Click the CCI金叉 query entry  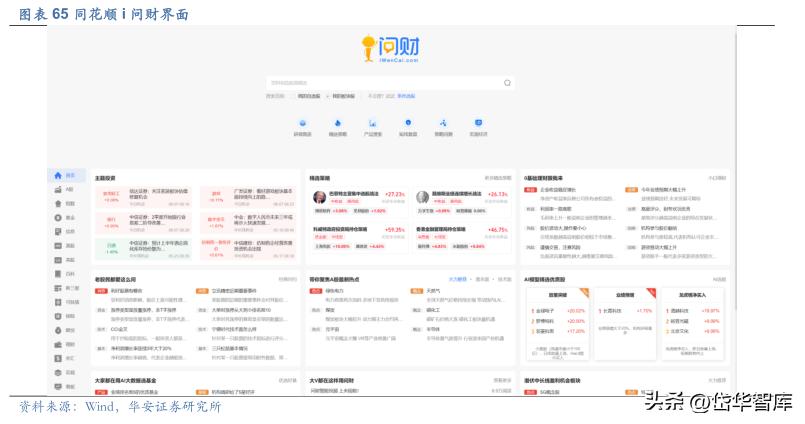pyautogui.click(x=119, y=329)
